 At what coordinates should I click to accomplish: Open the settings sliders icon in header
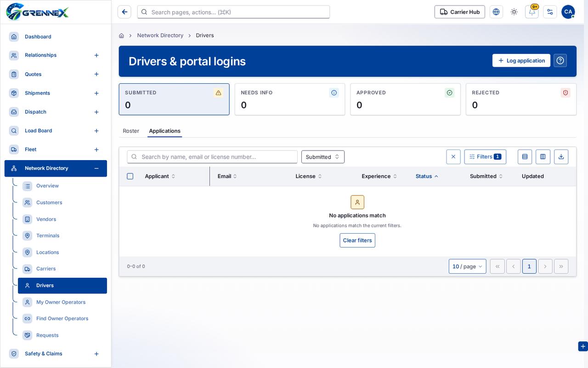click(x=550, y=12)
